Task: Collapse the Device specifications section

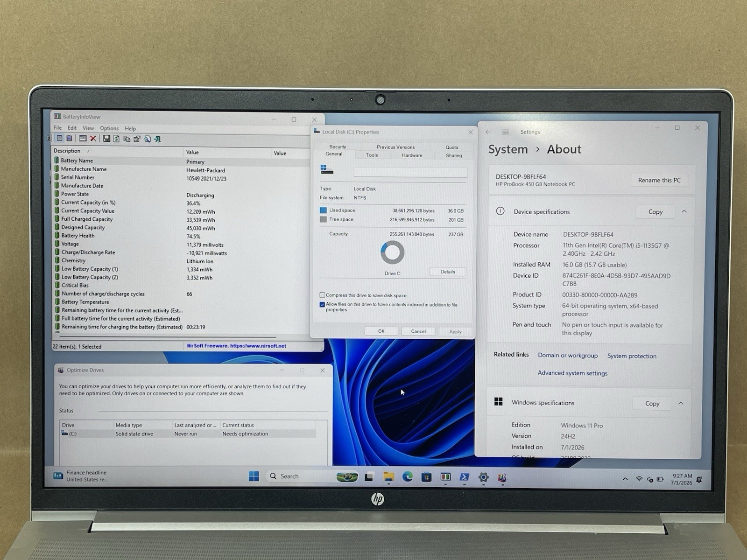Action: (684, 211)
